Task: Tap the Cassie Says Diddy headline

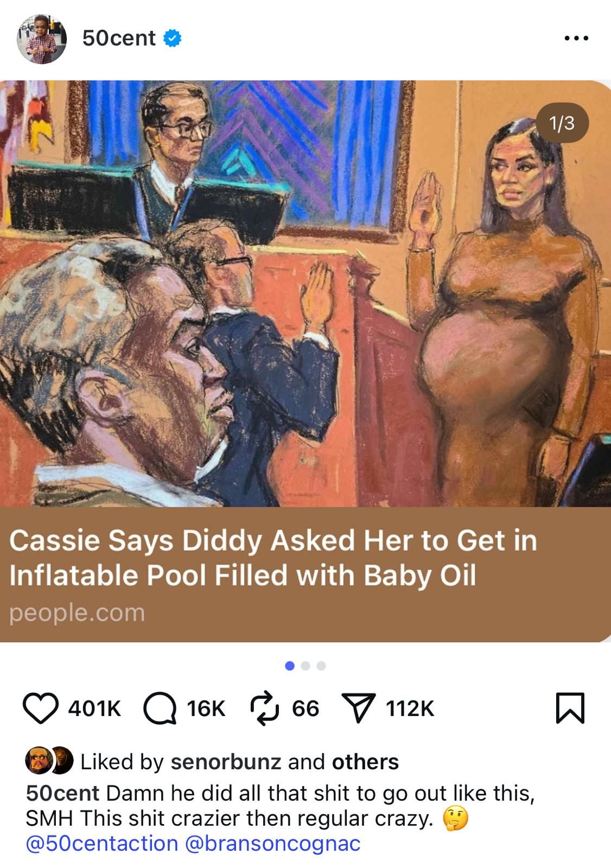Action: (x=273, y=558)
